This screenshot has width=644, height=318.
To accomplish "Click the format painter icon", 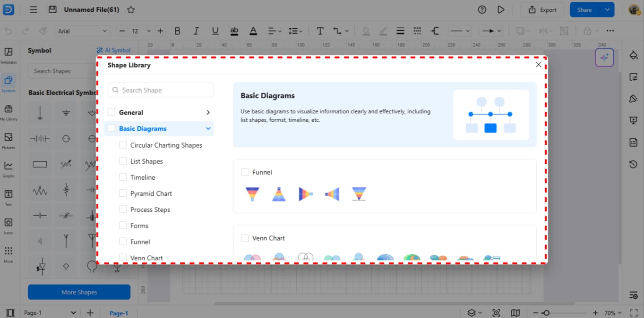I will click(x=43, y=31).
